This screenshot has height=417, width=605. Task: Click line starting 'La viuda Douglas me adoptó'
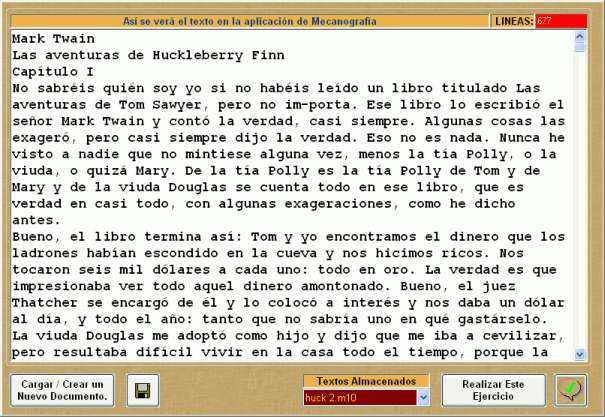[x=288, y=336]
